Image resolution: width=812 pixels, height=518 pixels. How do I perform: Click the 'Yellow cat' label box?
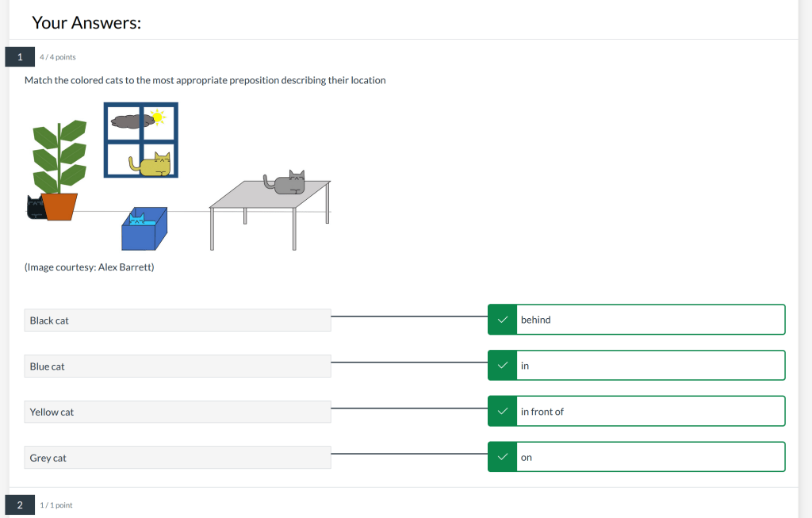click(x=178, y=412)
